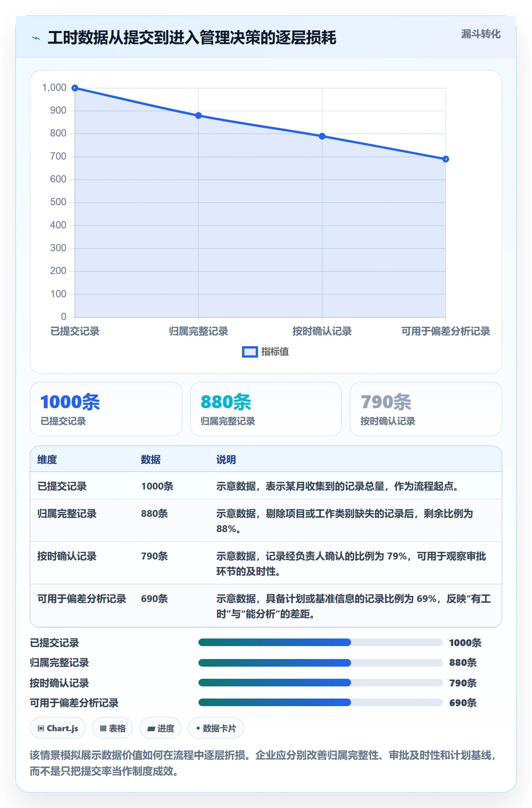Click the 归属完整记录 x-axis label
This screenshot has width=532, height=808.
coord(198,331)
